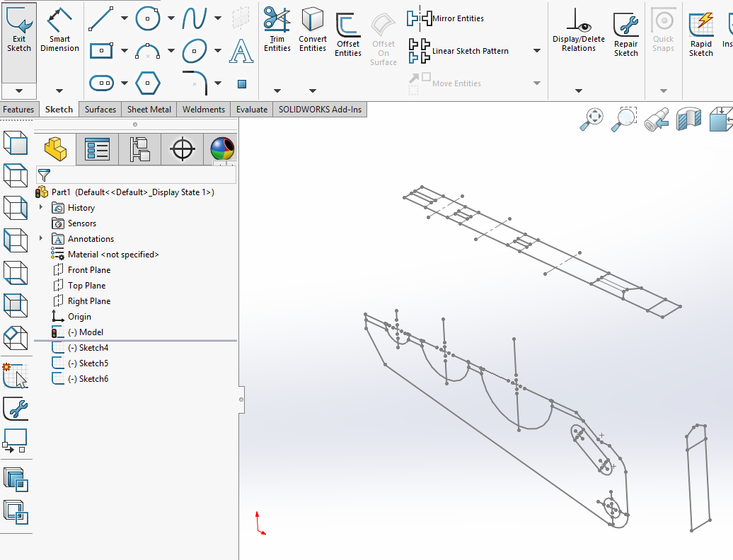733x560 pixels.
Task: Open the Arc tool dropdown arrow
Action: (x=171, y=50)
